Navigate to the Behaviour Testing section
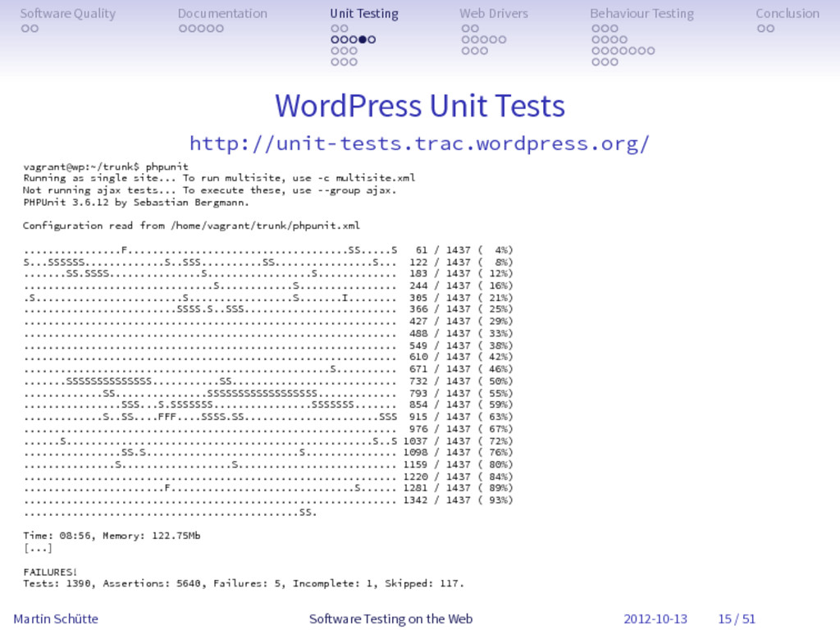 pos(641,13)
